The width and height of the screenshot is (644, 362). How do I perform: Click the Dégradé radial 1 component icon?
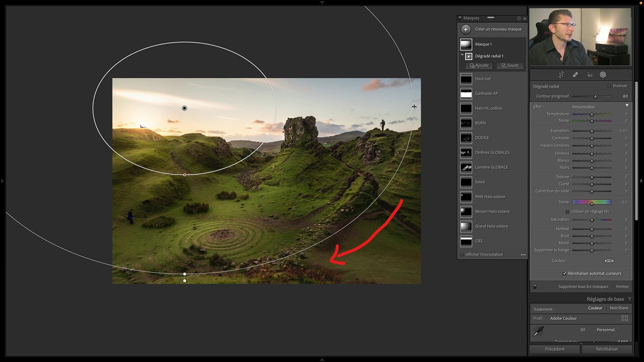[469, 56]
